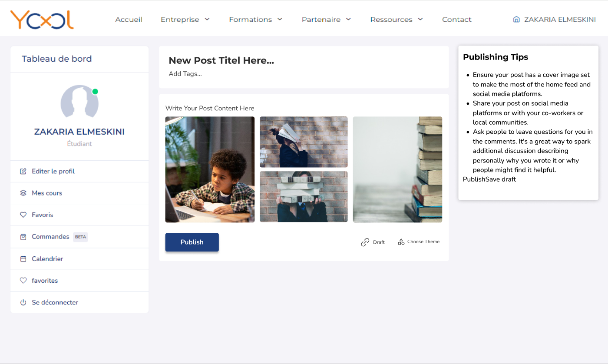Click the Add Tags field
This screenshot has height=364, width=608.
(x=185, y=74)
